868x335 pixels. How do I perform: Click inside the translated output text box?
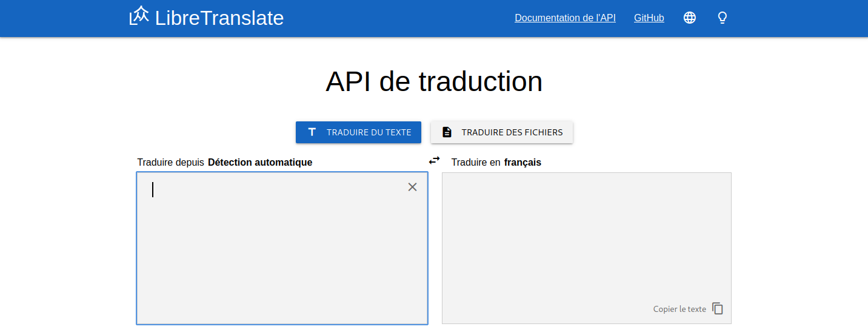tap(586, 237)
